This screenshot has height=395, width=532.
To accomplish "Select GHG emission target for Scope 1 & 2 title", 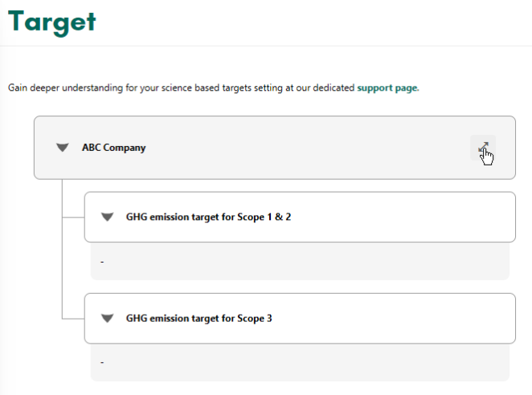I will (208, 217).
